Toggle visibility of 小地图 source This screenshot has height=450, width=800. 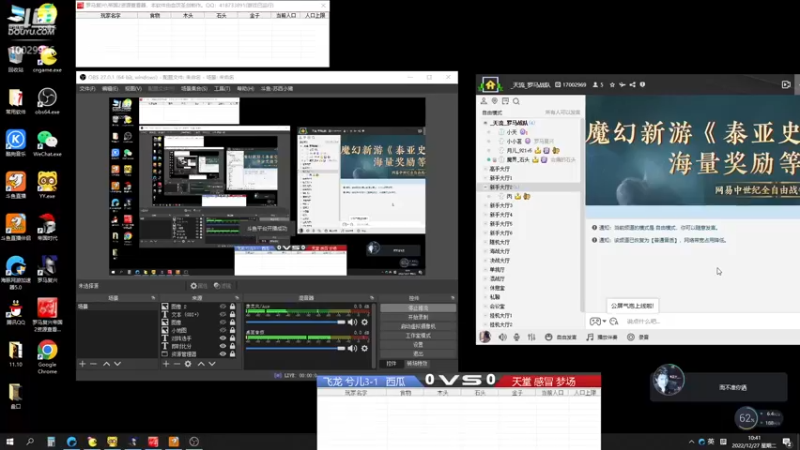click(222, 330)
